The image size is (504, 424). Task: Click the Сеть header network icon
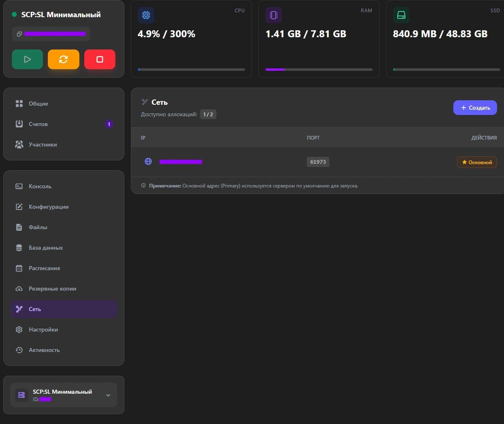coord(144,102)
